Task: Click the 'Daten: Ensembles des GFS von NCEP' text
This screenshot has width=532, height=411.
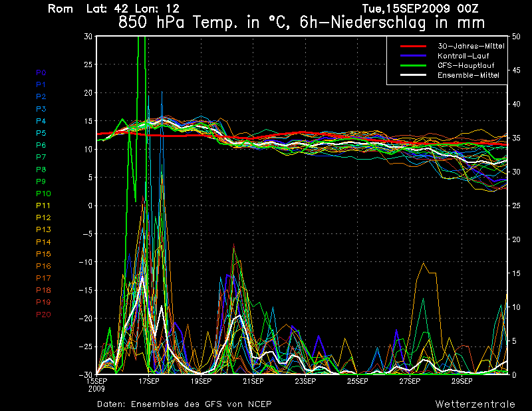Action: [184, 404]
